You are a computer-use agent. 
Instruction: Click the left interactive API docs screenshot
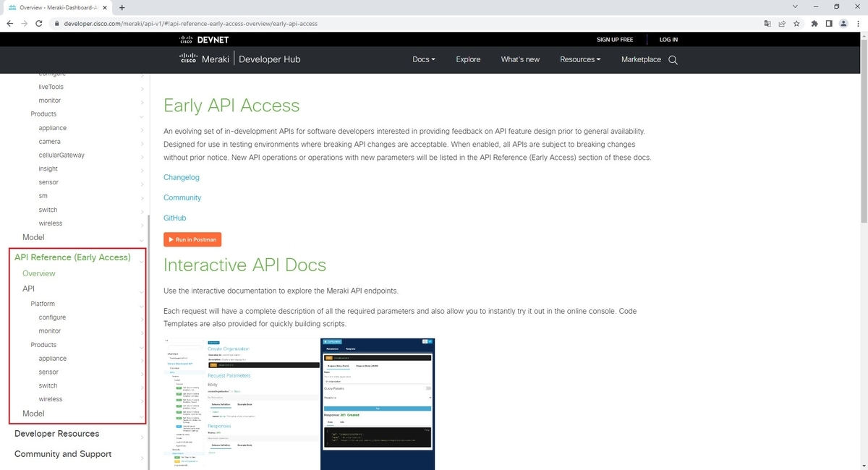(x=240, y=403)
